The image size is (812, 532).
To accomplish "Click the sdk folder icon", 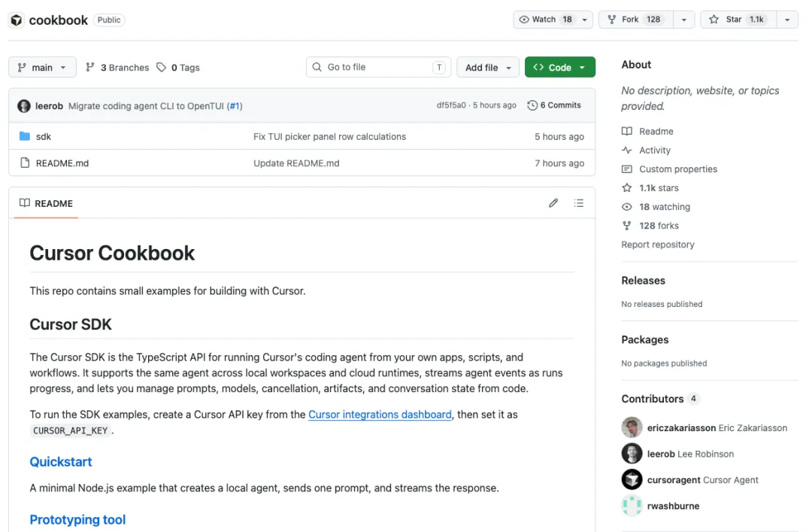I will click(x=24, y=136).
